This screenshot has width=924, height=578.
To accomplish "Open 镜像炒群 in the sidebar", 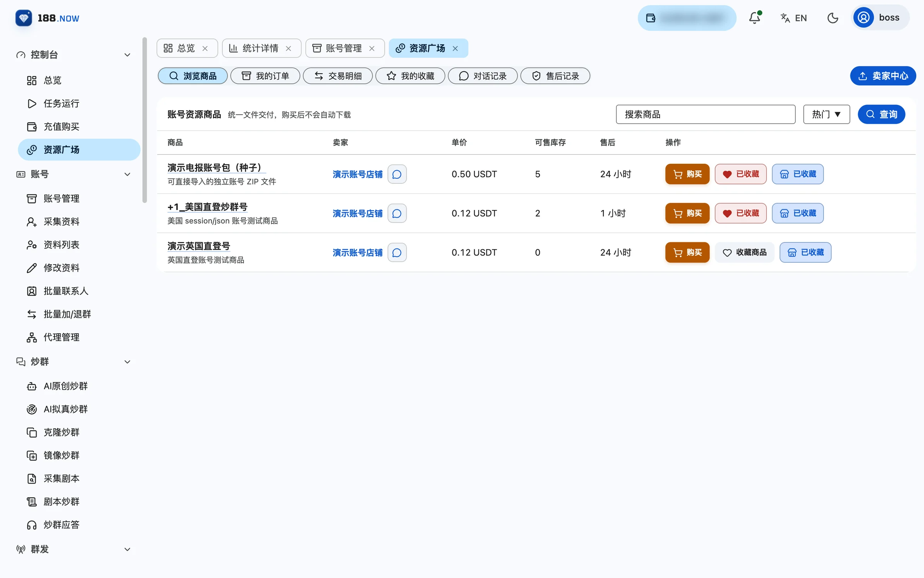I will [x=79, y=455].
